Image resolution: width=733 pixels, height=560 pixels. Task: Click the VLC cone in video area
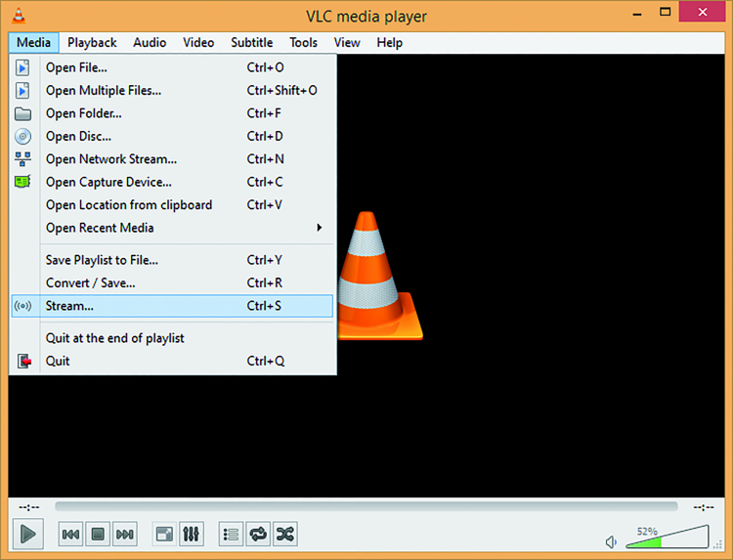[379, 276]
